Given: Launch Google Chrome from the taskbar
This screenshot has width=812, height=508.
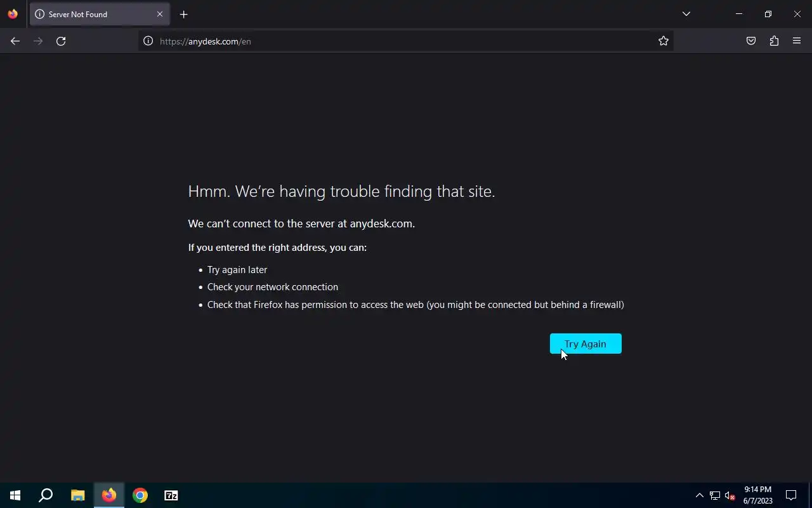Looking at the screenshot, I should tap(140, 495).
